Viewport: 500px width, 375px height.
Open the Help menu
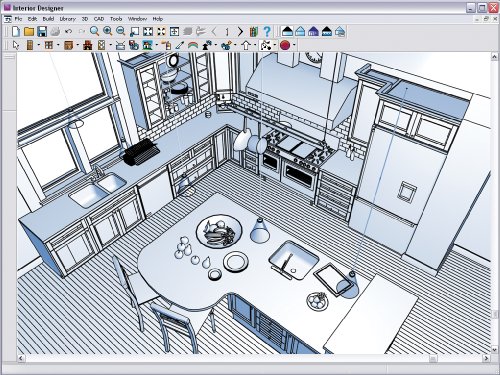tap(158, 19)
